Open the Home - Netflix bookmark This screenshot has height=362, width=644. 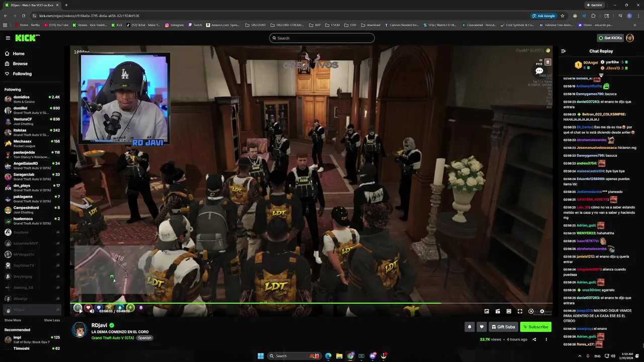pyautogui.click(x=27, y=25)
